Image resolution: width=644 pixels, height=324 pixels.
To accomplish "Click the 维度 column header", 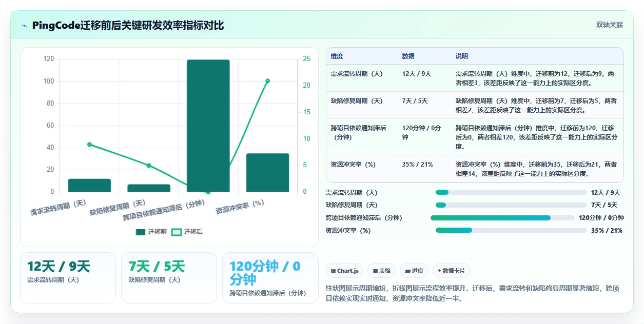I will click(337, 56).
